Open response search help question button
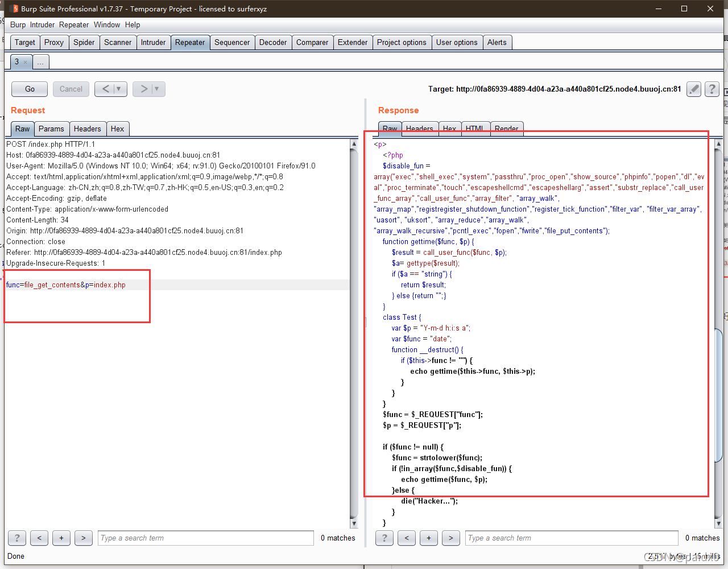 tap(384, 538)
